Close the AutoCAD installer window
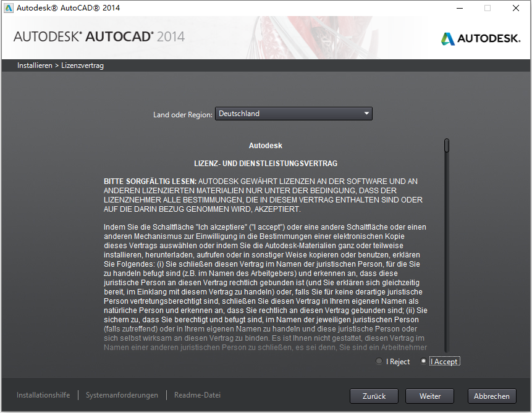The image size is (532, 413). 516,8
